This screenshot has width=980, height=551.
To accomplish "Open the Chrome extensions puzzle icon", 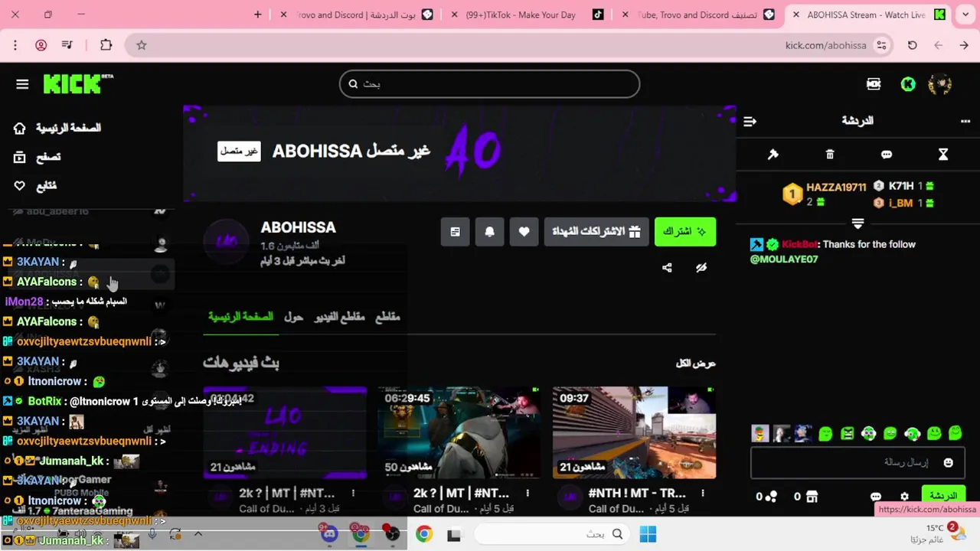I will coord(106,45).
